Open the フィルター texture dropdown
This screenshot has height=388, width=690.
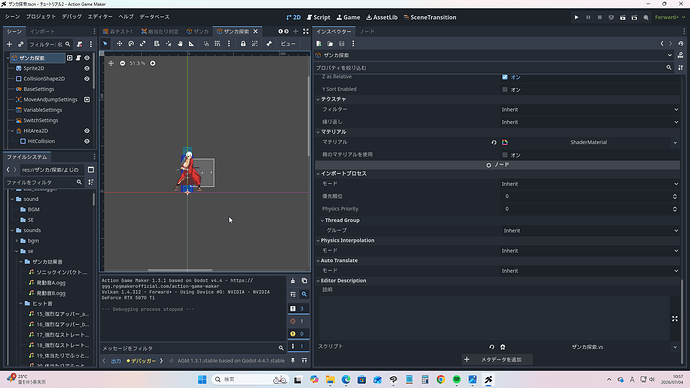[x=589, y=110]
